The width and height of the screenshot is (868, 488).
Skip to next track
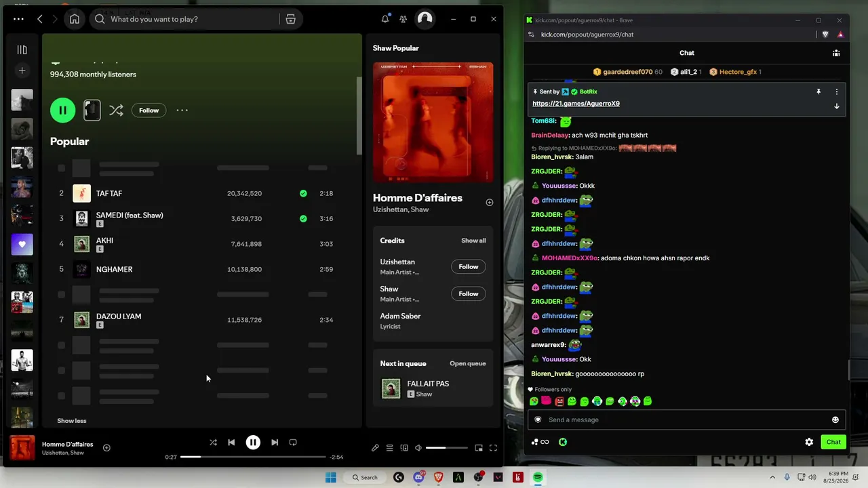coord(275,443)
